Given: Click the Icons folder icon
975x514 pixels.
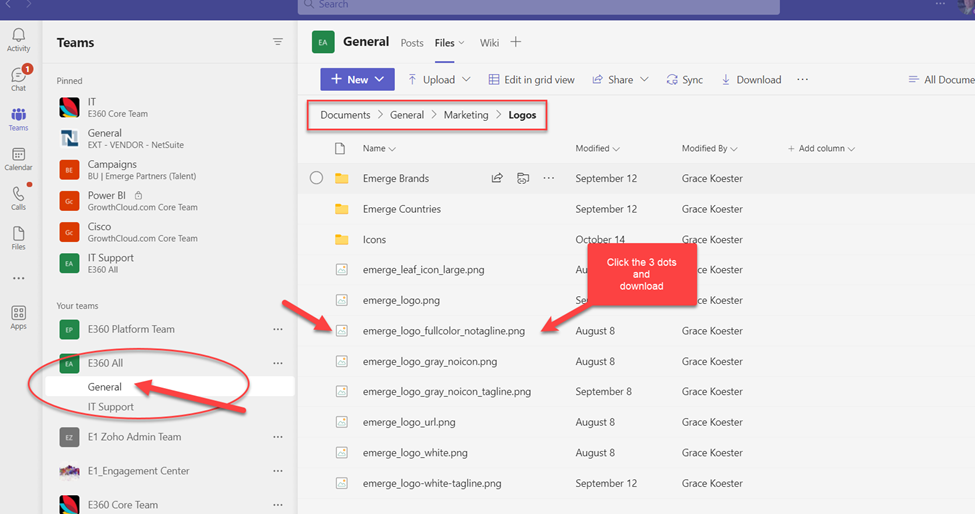Looking at the screenshot, I should point(341,239).
